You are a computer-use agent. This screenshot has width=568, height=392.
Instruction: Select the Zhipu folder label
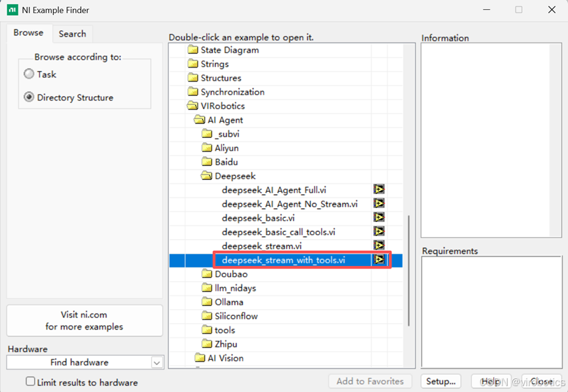pos(226,344)
